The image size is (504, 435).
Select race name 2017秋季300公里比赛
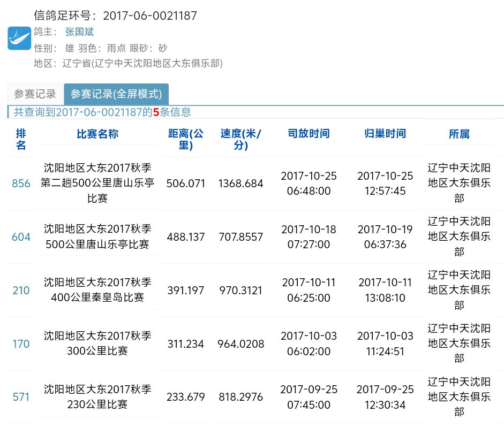97,343
